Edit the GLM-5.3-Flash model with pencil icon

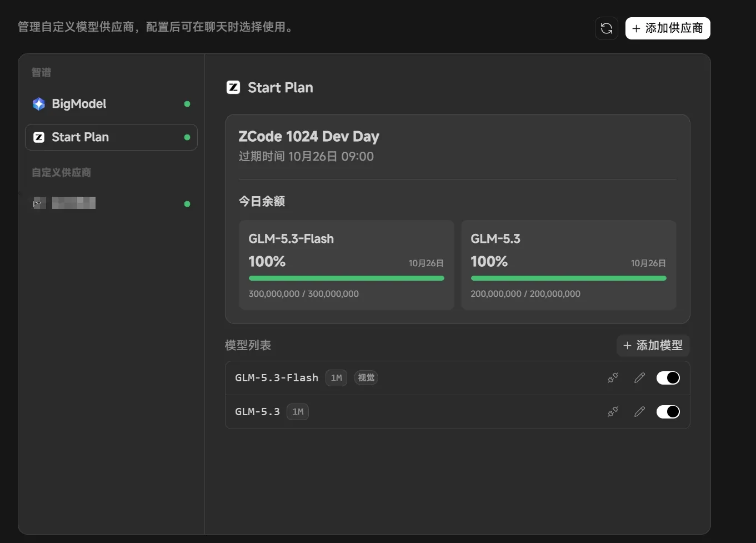coord(639,378)
